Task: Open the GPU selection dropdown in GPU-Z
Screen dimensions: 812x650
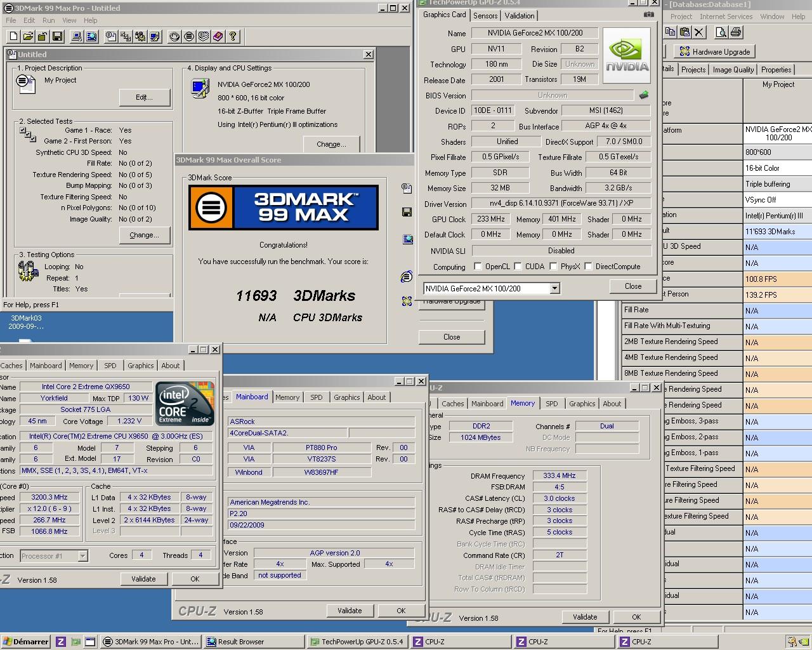Action: 554,288
